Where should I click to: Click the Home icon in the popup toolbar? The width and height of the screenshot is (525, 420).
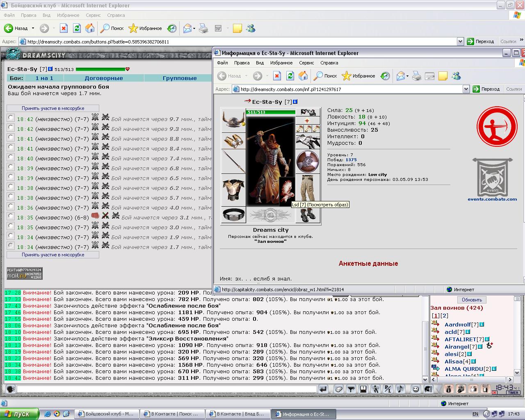point(303,76)
